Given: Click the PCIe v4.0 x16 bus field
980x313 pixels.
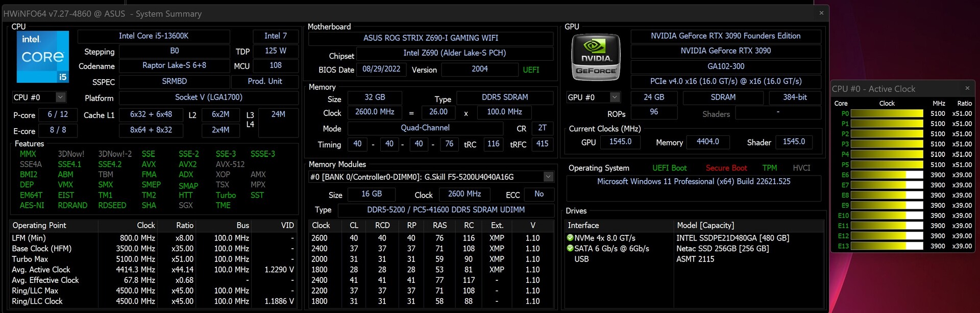Looking at the screenshot, I should pyautogui.click(x=725, y=81).
